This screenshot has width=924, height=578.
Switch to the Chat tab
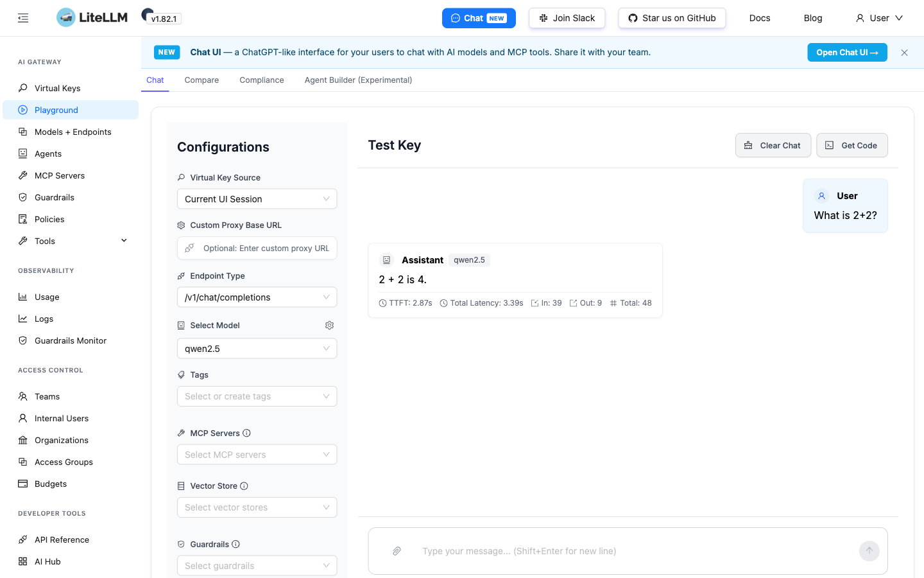[155, 80]
